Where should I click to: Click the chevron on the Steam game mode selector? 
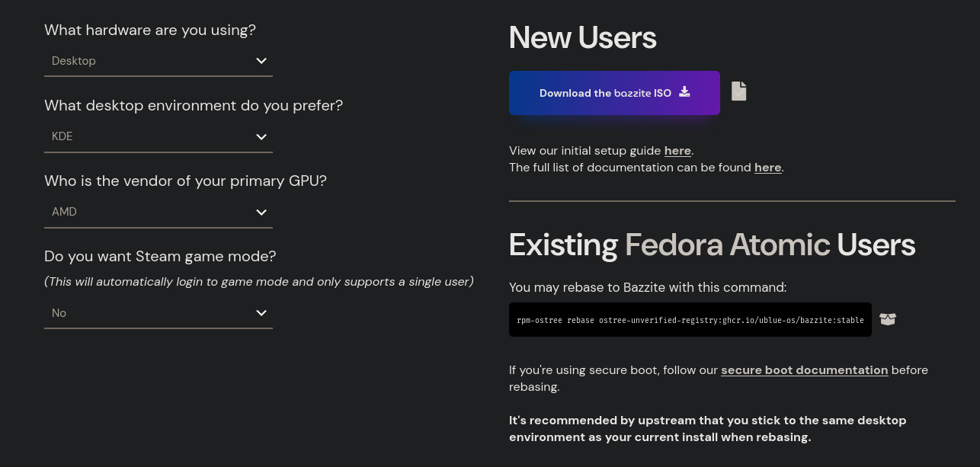261,313
